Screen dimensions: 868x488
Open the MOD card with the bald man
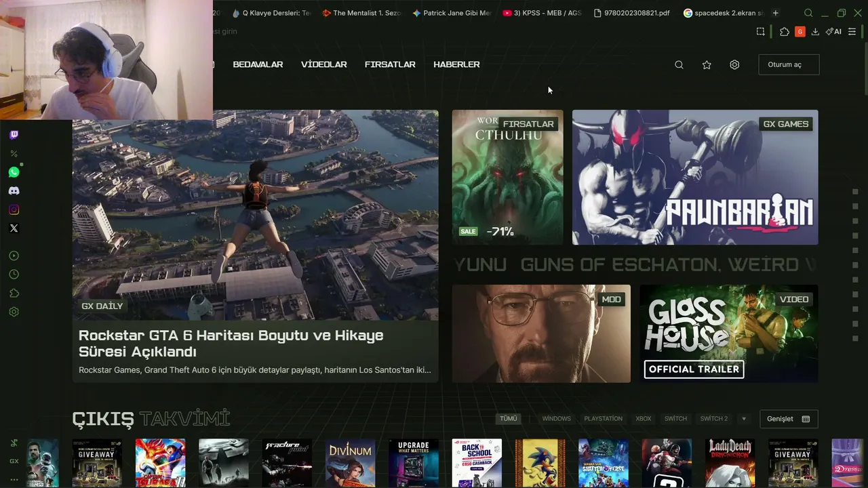click(541, 333)
